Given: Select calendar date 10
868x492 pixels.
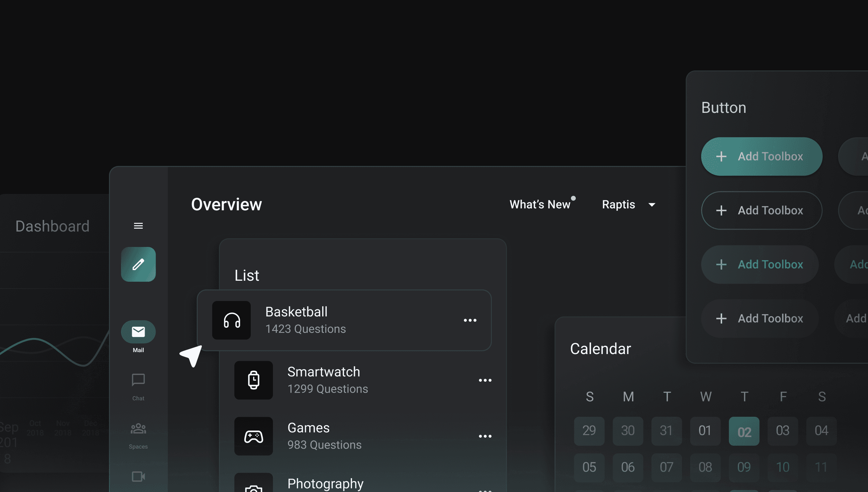Looking at the screenshot, I should click(x=782, y=468).
